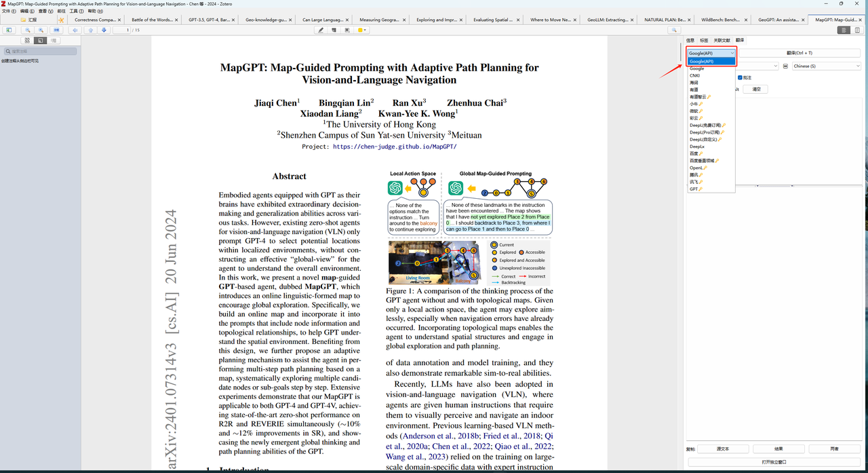Close the MapGPT reader tab
Viewport: 868px width, 473px height.
[860, 20]
